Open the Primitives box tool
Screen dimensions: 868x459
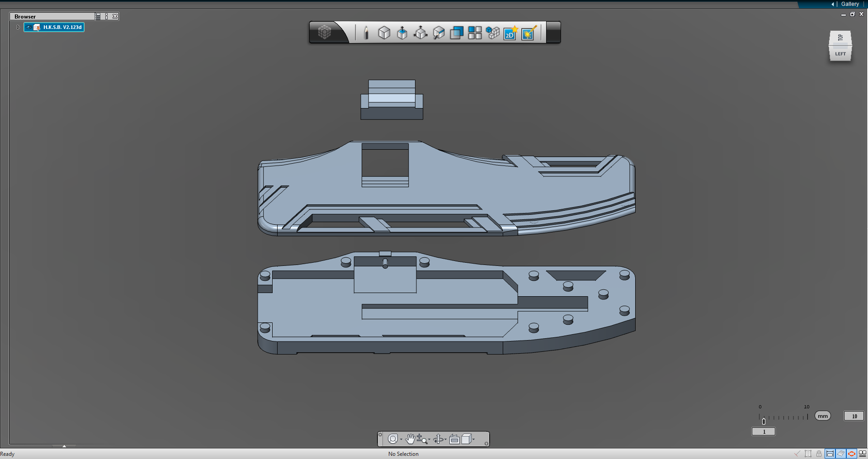point(384,33)
